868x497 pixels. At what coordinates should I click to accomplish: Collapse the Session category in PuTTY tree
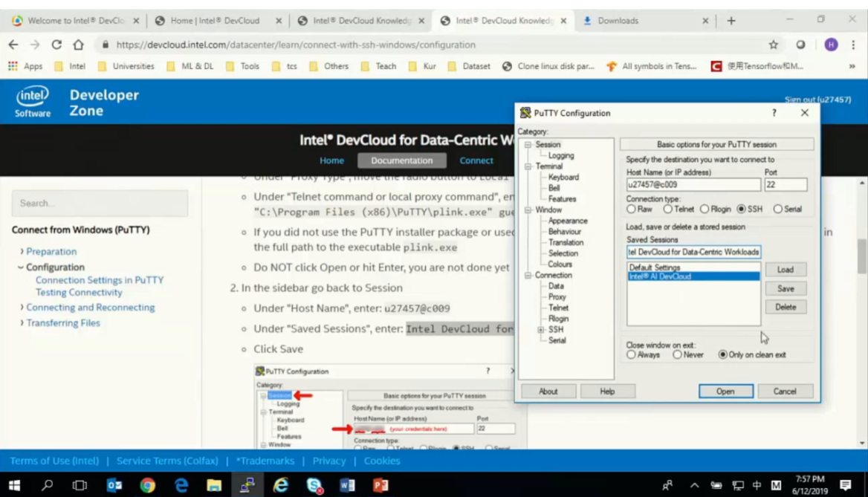tap(528, 144)
